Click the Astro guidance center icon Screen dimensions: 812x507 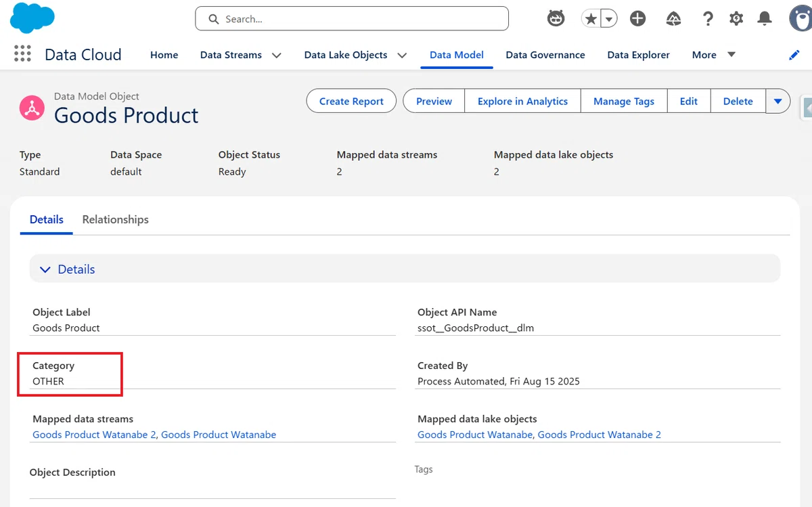[556, 19]
